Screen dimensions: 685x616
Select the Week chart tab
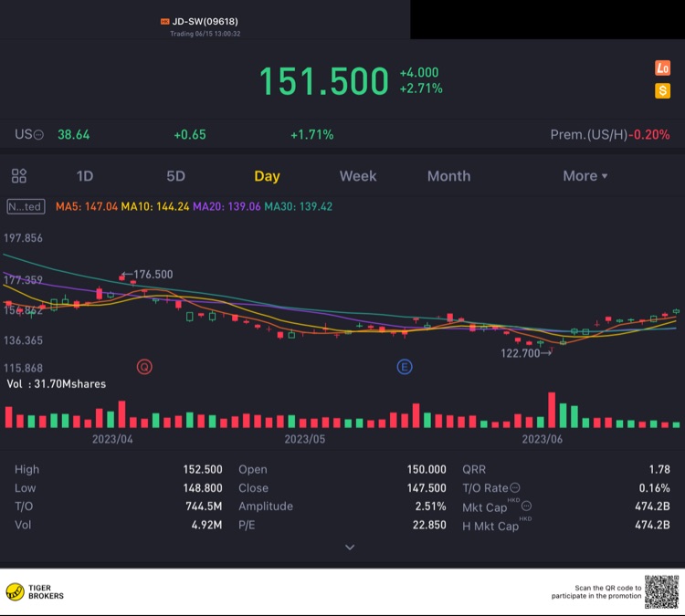coord(358,176)
